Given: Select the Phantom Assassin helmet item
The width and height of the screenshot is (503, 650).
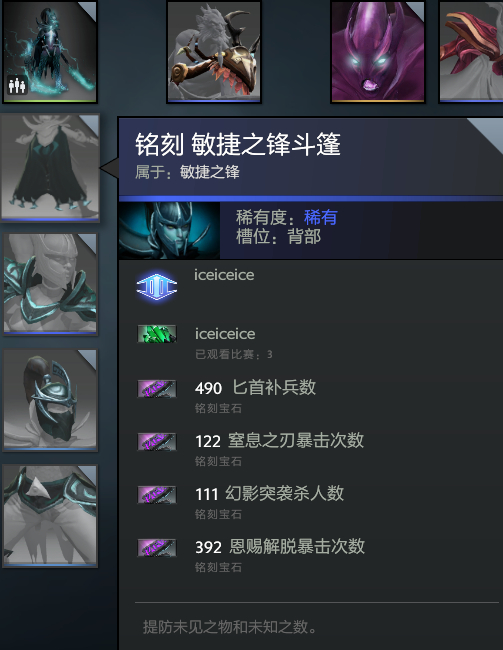Looking at the screenshot, I should click(x=50, y=400).
